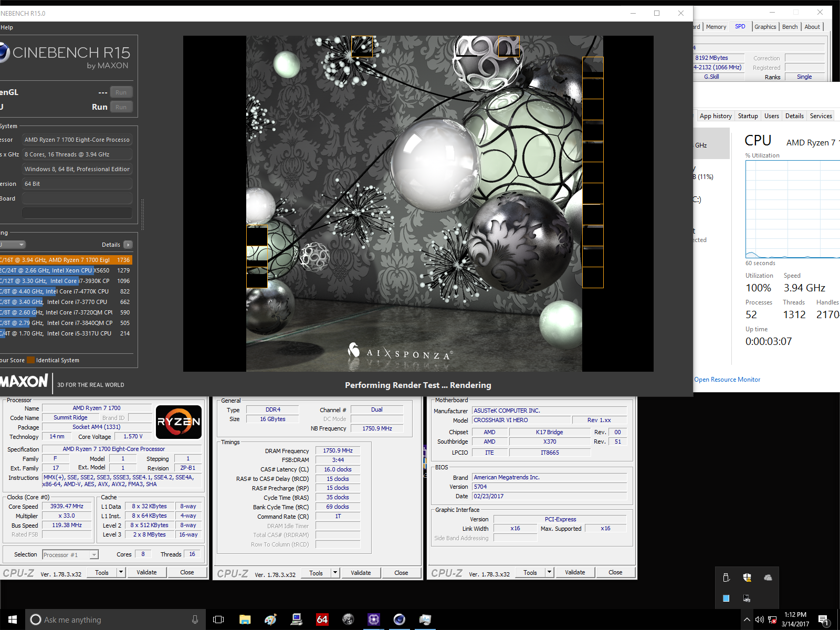
Task: Open Resource Monitor link in Task Manager
Action: [x=727, y=380]
